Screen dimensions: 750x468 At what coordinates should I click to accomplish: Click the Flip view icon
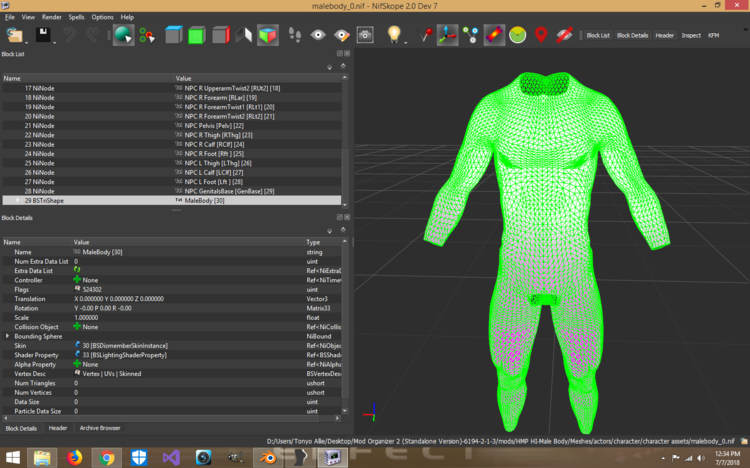pos(244,35)
